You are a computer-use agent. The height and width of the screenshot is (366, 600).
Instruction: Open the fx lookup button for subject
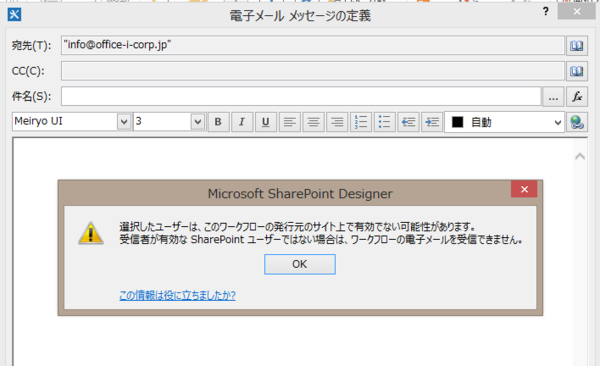pyautogui.click(x=577, y=96)
